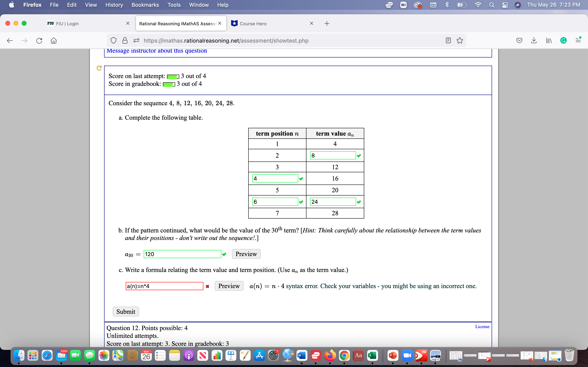Open the Bookmarks menu
The height and width of the screenshot is (367, 588).
[x=145, y=5]
